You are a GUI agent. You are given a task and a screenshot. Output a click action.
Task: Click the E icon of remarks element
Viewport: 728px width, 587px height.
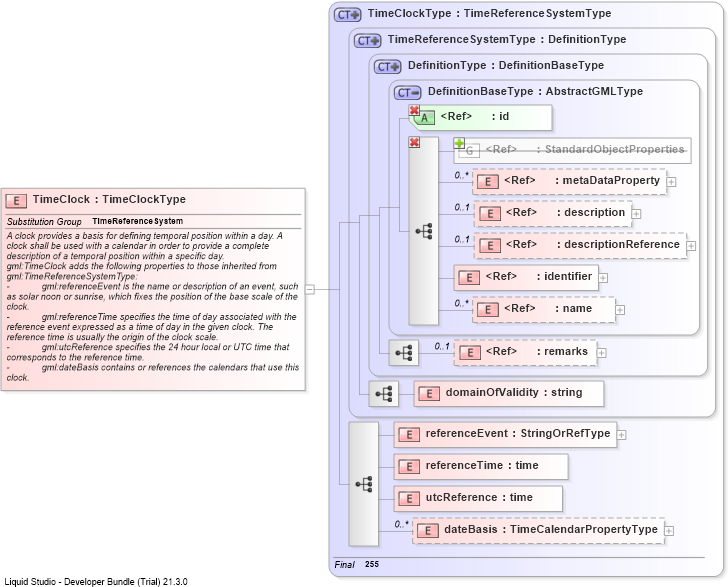tap(469, 353)
